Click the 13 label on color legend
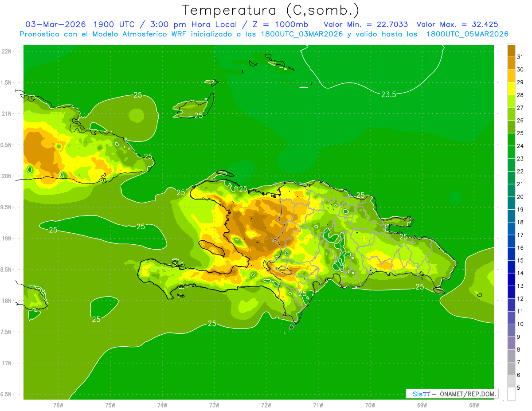The width and height of the screenshot is (532, 411). click(x=520, y=286)
